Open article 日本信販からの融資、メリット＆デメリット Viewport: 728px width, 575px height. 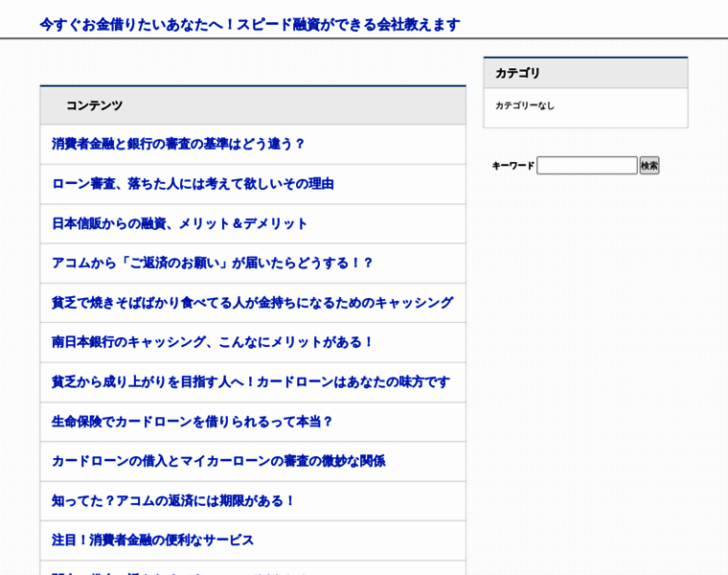[x=179, y=224]
